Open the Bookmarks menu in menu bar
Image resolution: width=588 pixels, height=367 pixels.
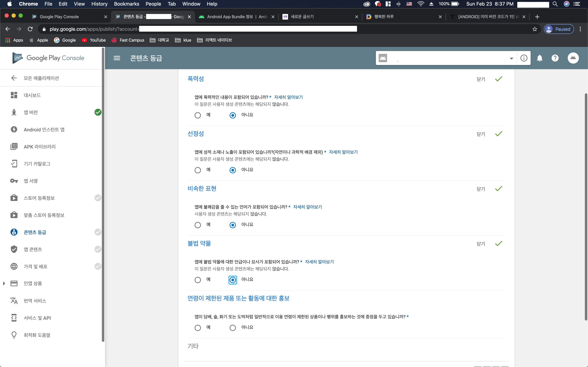click(126, 4)
